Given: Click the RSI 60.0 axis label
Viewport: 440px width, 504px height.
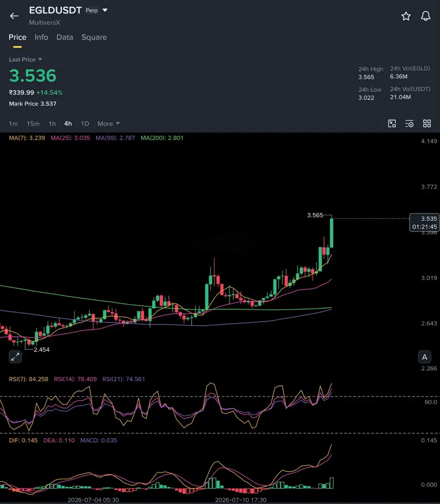Looking at the screenshot, I should 431,402.
